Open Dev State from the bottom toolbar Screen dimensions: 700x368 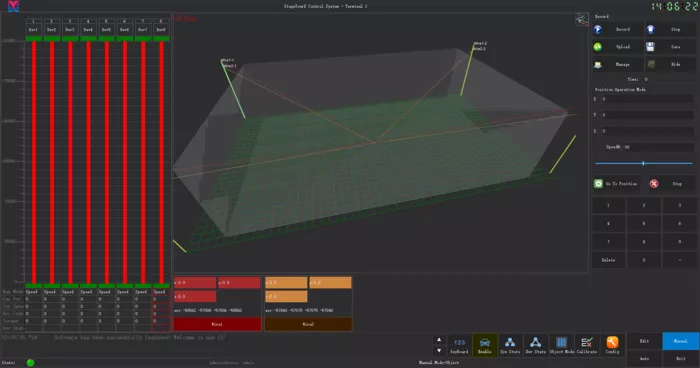(535, 345)
